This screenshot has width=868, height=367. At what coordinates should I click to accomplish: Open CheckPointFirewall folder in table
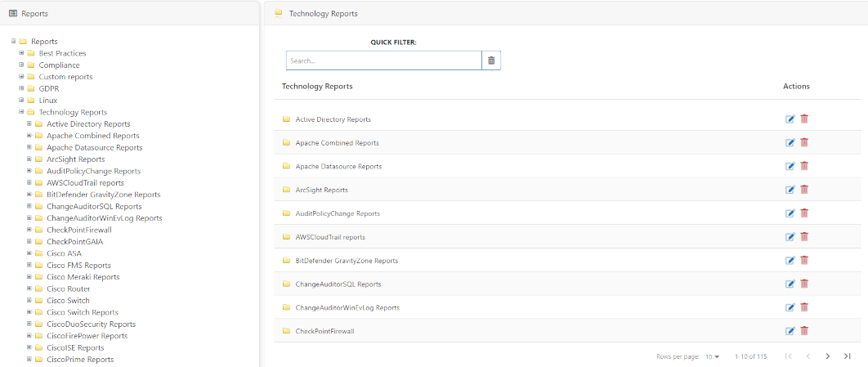pyautogui.click(x=325, y=331)
